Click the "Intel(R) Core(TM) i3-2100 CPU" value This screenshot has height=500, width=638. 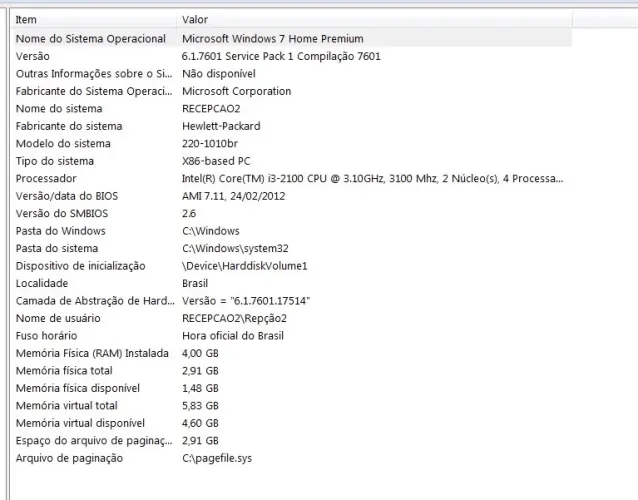(x=372, y=179)
